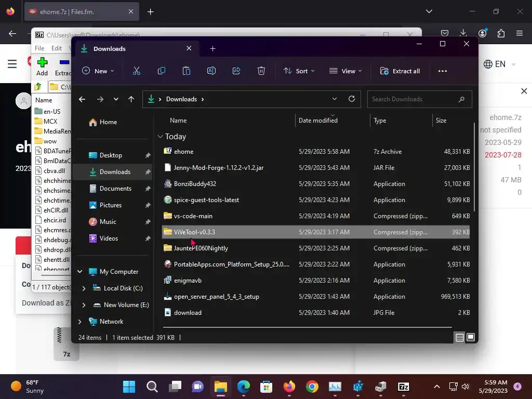Open Edit menu in 7-Zip window
532x399 pixels.
point(56,48)
